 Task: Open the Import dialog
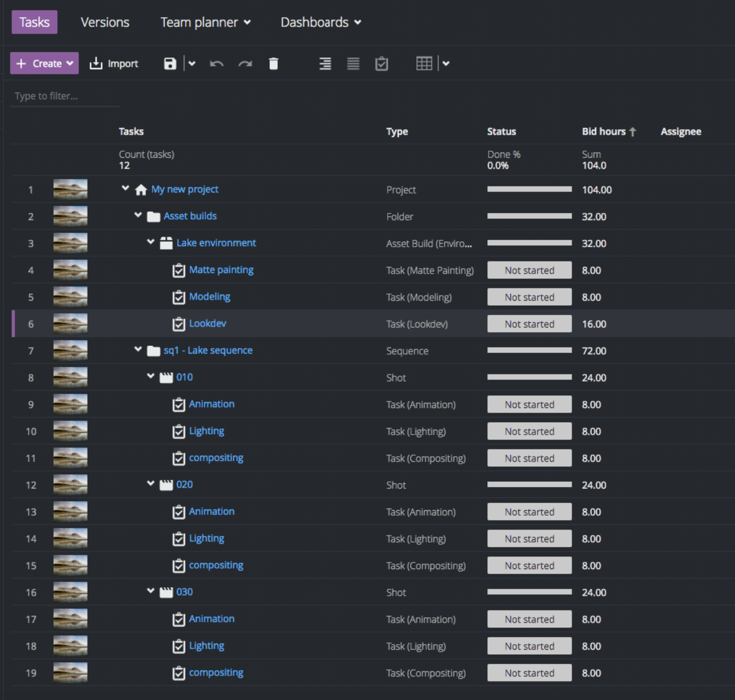point(114,63)
